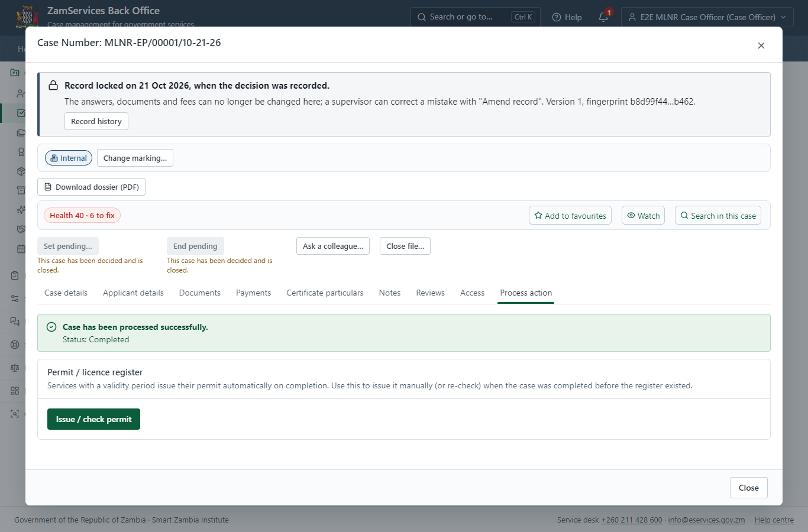The image size is (808, 532).
Task: Click the scan-search icon in the sidebar
Action: point(15,414)
